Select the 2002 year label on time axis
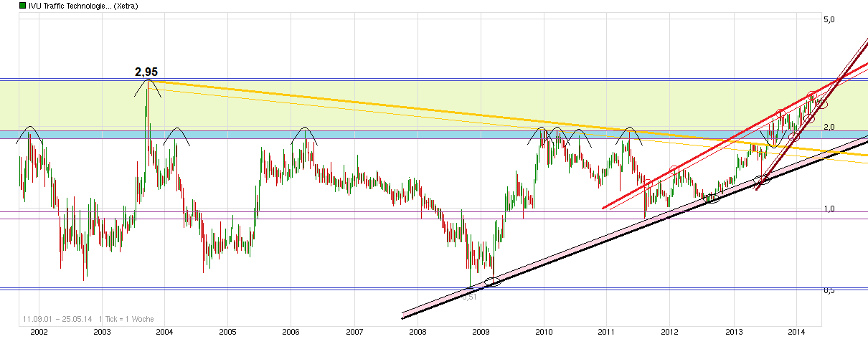This screenshot has height=349, width=868. 39,332
